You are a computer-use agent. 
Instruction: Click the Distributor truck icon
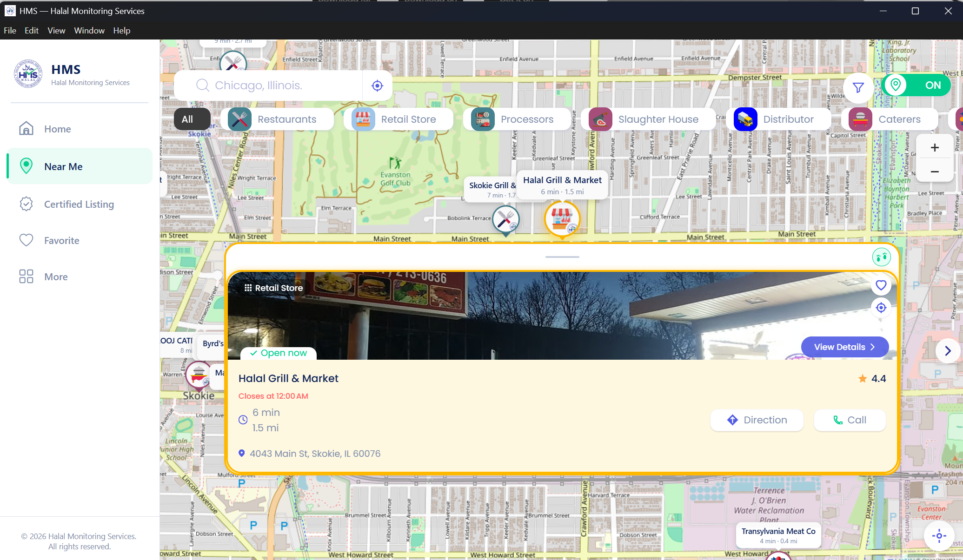click(x=745, y=119)
